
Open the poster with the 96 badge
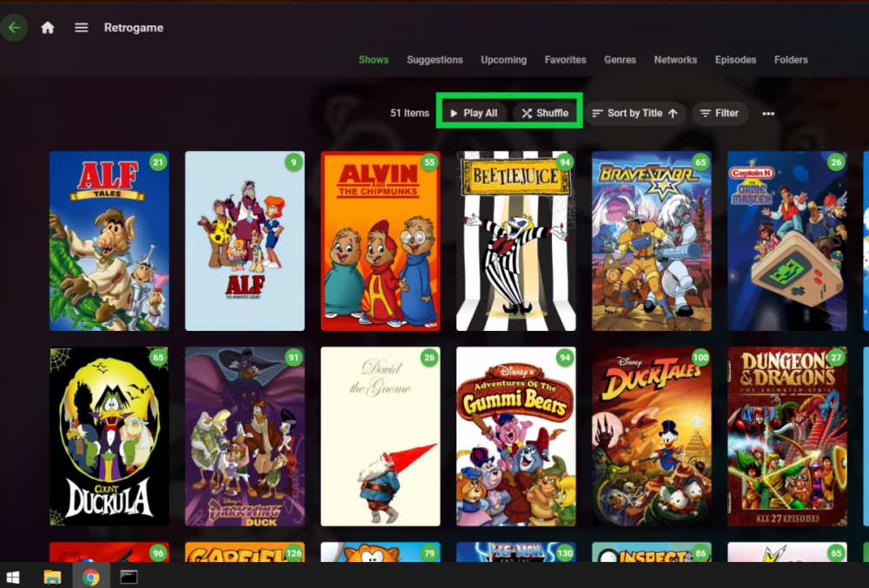[109, 552]
